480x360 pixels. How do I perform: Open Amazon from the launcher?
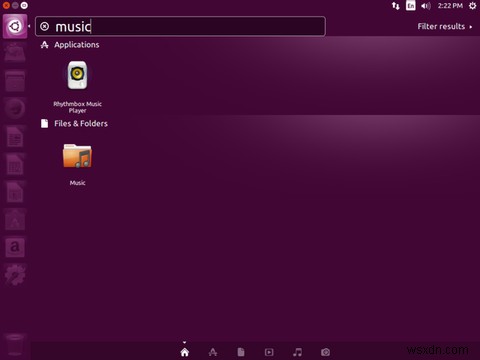click(15, 247)
